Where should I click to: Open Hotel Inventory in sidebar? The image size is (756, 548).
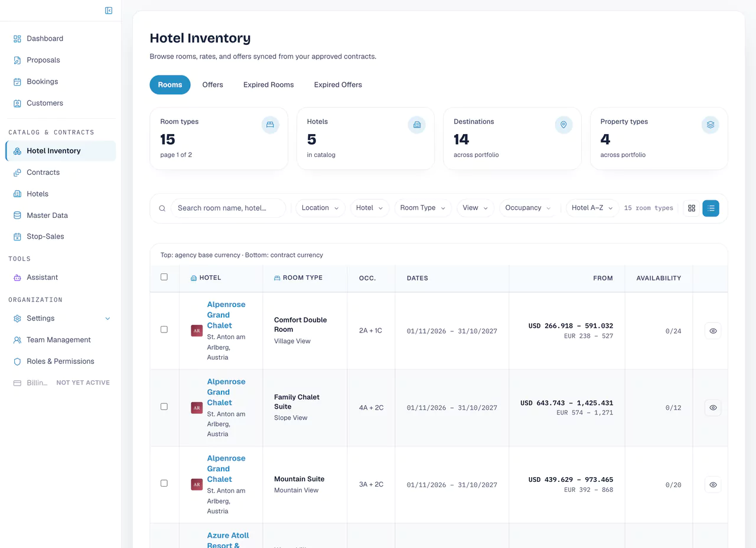(x=60, y=151)
